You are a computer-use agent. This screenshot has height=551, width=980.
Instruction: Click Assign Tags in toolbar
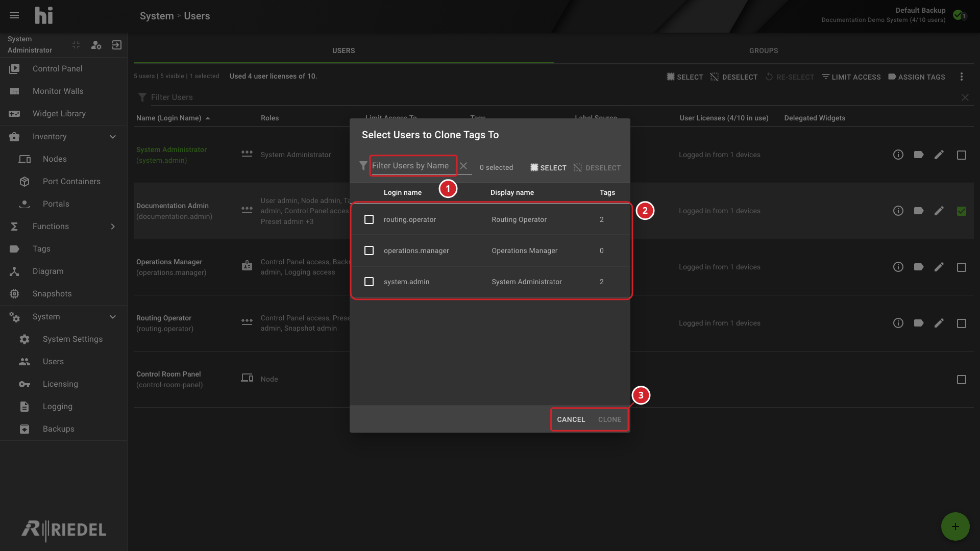pyautogui.click(x=917, y=77)
